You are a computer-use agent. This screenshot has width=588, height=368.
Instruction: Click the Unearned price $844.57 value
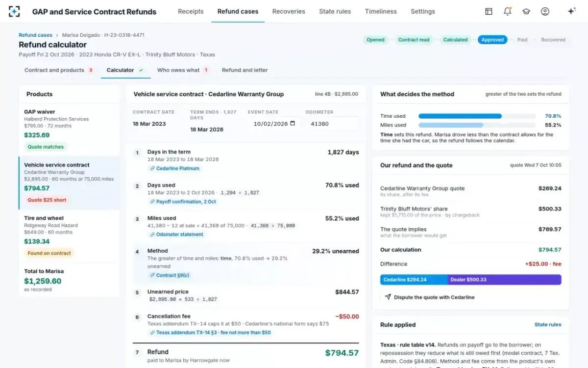(347, 292)
